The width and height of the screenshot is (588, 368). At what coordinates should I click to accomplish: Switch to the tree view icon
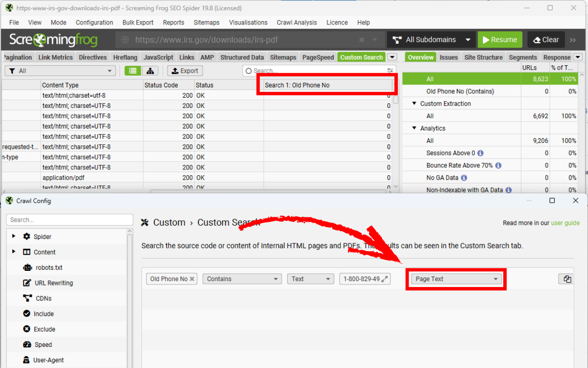[x=150, y=71]
